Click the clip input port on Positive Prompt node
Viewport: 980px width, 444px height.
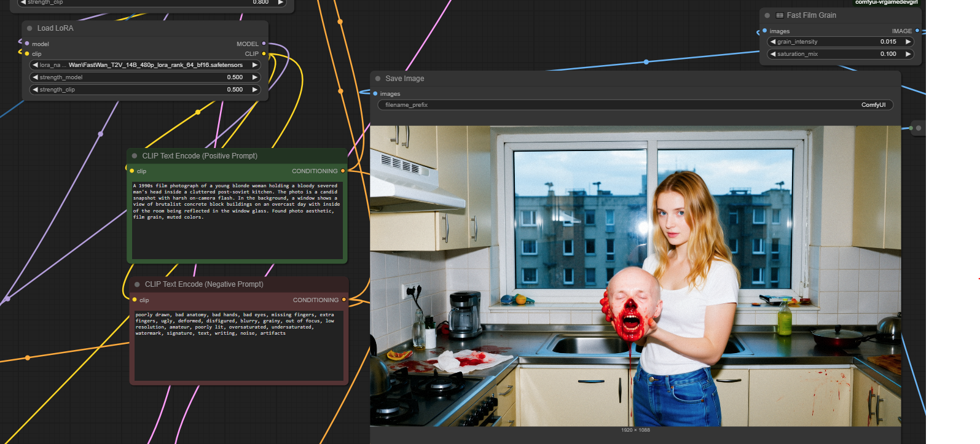tap(132, 171)
